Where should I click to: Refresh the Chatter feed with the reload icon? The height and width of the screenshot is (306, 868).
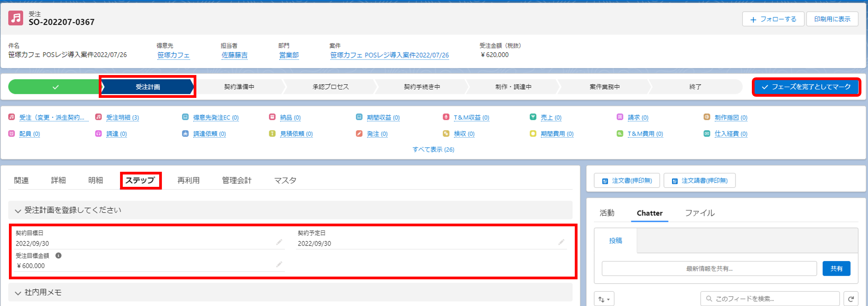click(x=851, y=299)
